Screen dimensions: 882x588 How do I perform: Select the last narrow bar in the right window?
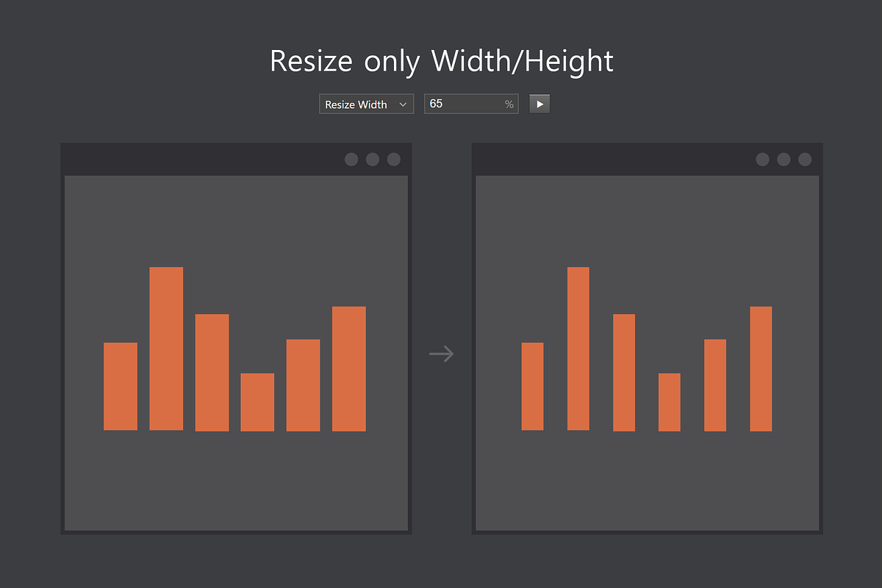tap(761, 368)
